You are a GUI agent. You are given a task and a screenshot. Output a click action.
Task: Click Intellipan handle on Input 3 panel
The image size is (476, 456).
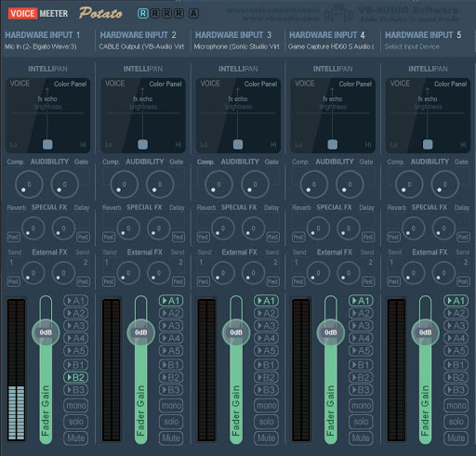tap(238, 144)
